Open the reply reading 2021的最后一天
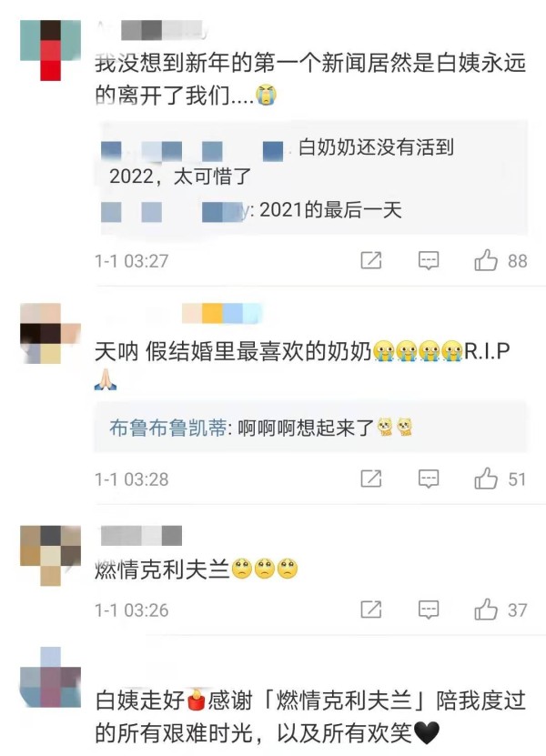 click(x=251, y=211)
